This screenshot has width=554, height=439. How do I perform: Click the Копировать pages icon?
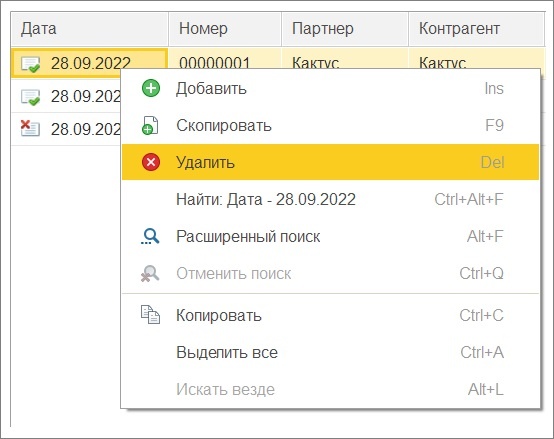tap(150, 315)
